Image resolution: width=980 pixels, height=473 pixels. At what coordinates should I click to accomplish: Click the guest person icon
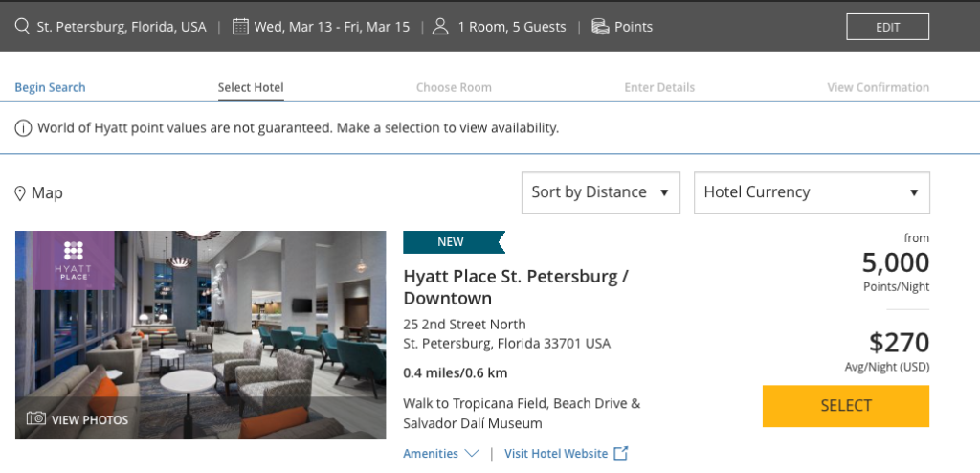pos(440,27)
